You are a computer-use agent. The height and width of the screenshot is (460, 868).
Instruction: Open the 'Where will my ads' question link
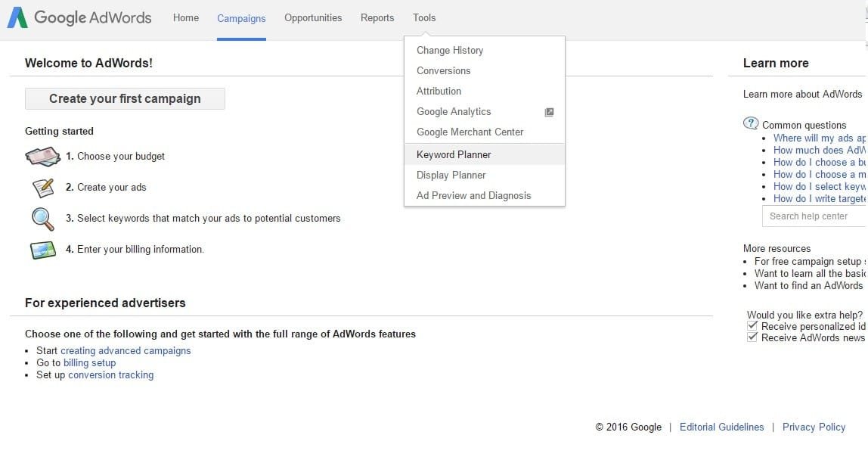[820, 138]
